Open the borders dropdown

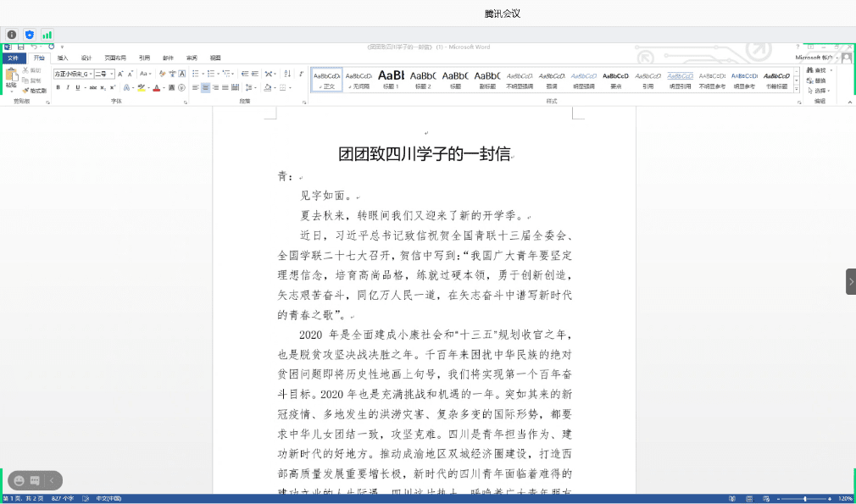pyautogui.click(x=290, y=88)
